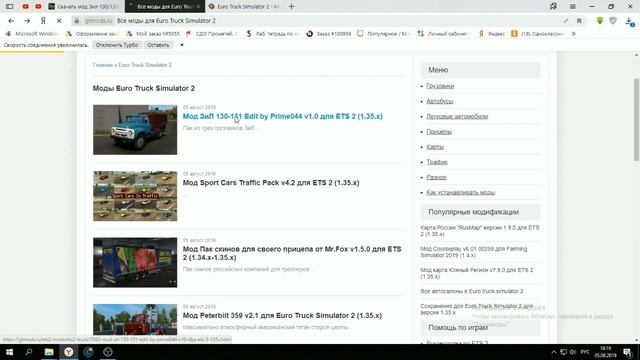
Task: Open Windows notification center icon
Action: [628, 352]
